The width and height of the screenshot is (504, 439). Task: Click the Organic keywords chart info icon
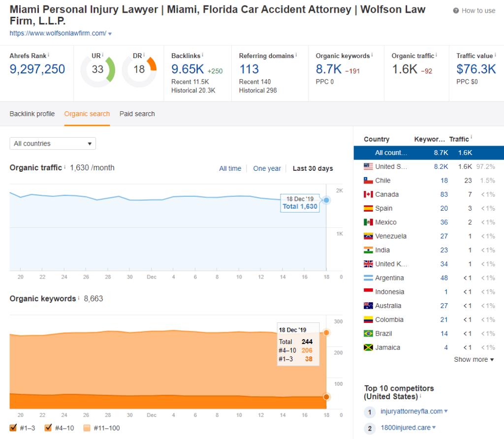[79, 298]
